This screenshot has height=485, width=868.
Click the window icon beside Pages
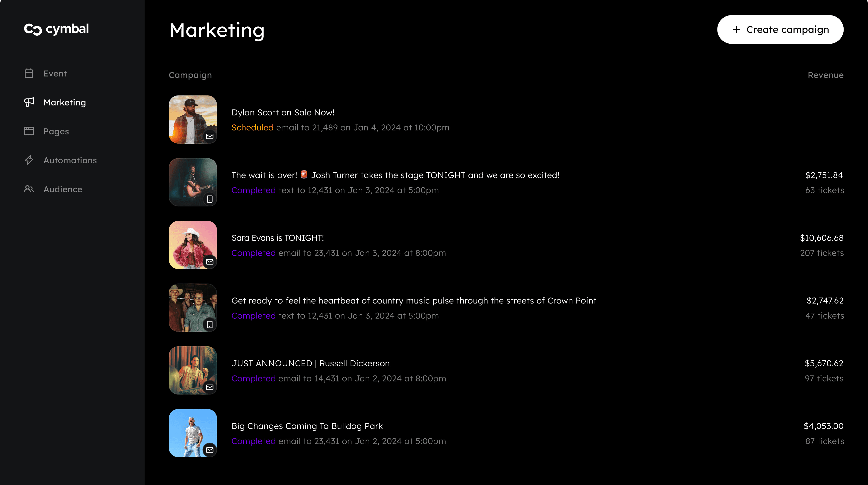(x=29, y=131)
